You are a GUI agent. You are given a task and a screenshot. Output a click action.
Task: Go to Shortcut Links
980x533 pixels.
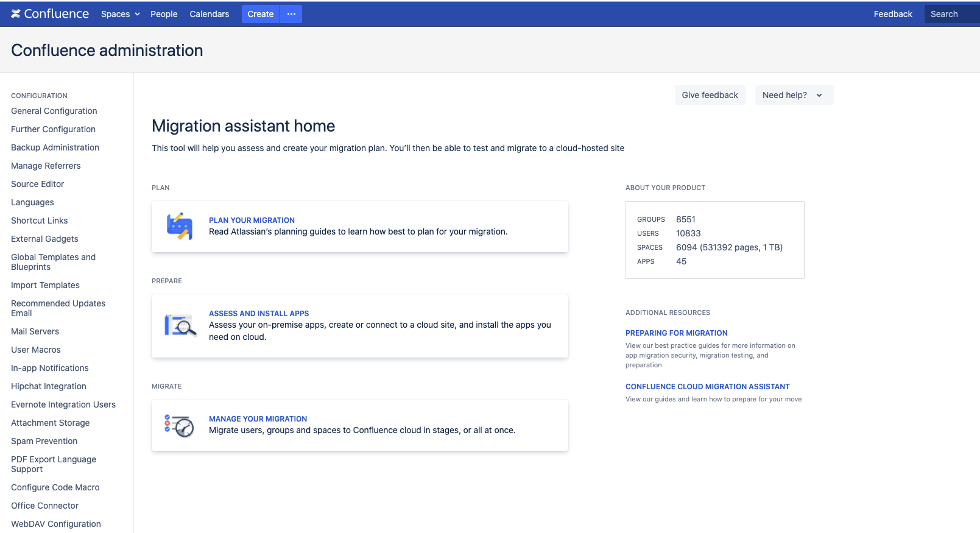pyautogui.click(x=39, y=221)
